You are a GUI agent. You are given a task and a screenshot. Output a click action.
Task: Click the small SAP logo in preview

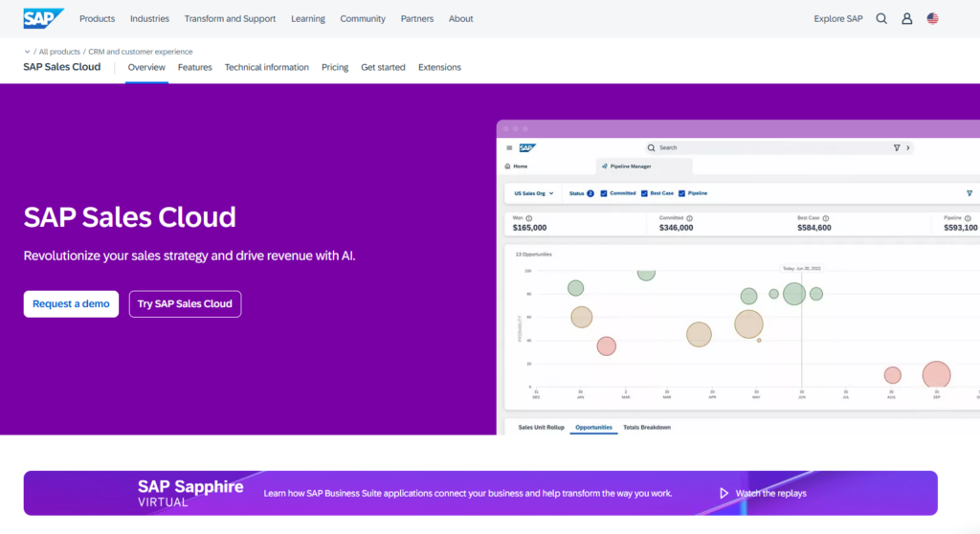click(x=527, y=148)
